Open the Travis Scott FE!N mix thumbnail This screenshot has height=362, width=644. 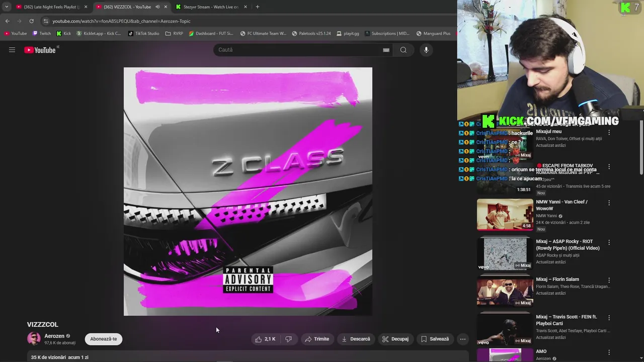pyautogui.click(x=505, y=329)
